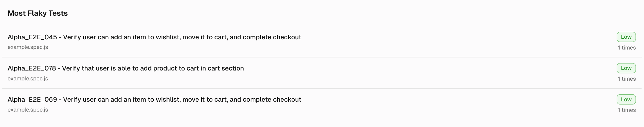This screenshot has width=644, height=127.
Task: Open the Alpha_E2E_069 test ID
Action: [32, 100]
